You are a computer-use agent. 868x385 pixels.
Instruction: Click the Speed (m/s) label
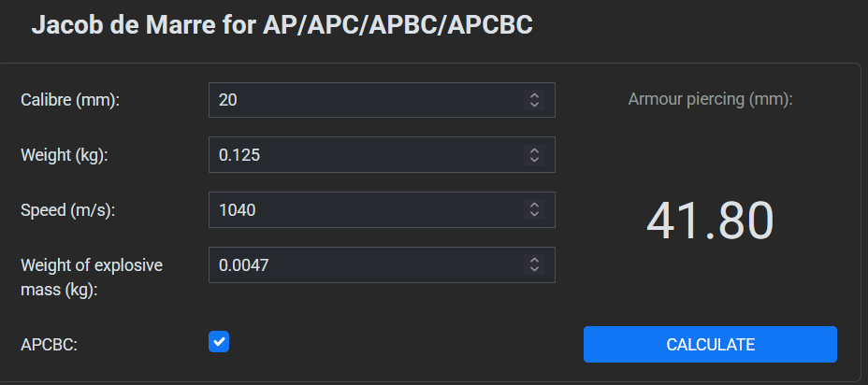[x=68, y=210]
